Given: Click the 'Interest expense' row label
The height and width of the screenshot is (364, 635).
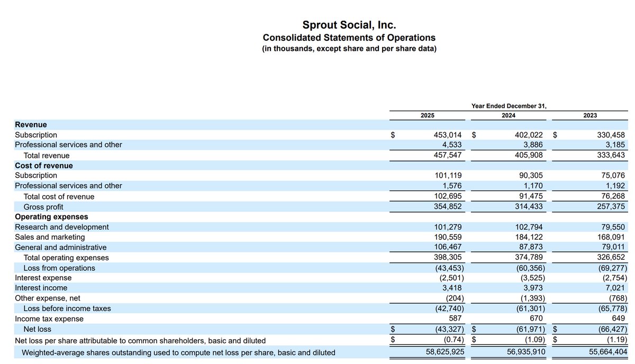Looking at the screenshot, I should point(43,278).
